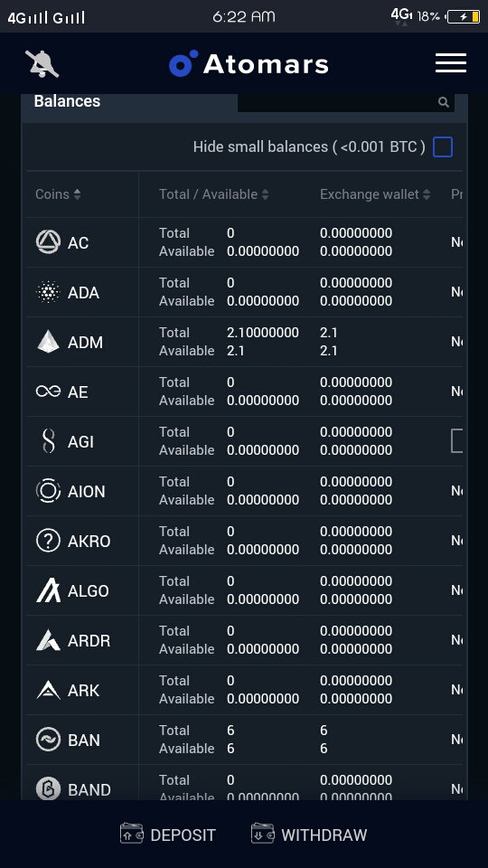Viewport: 488px width, 868px height.
Task: Select the AE infinity coin icon
Action: pyautogui.click(x=48, y=392)
